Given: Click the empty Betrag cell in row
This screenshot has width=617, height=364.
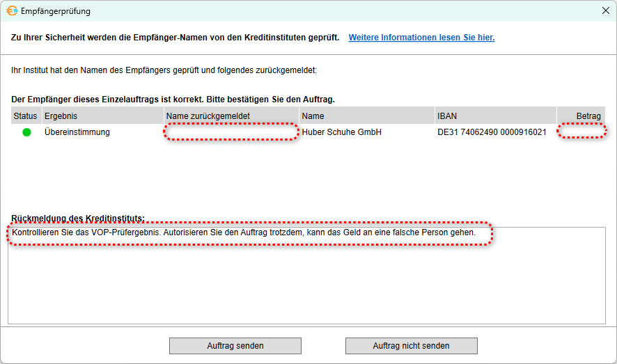Looking at the screenshot, I should [x=581, y=132].
